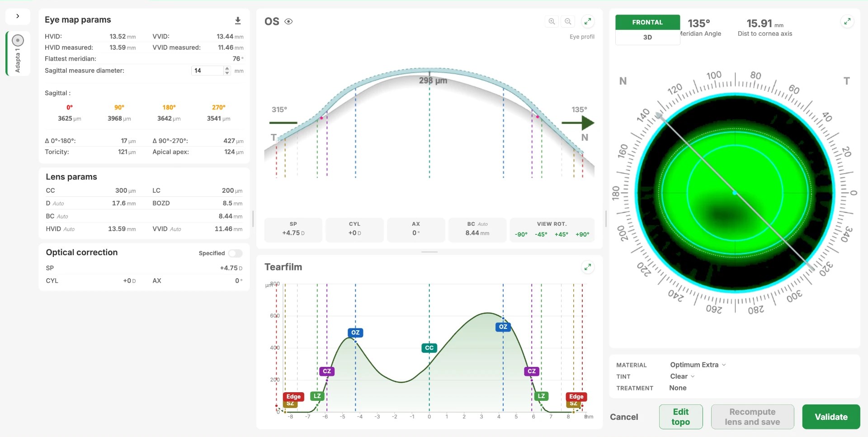Toggle the Specified optical correction switch
Viewport: 868px width, 437px height.
235,253
